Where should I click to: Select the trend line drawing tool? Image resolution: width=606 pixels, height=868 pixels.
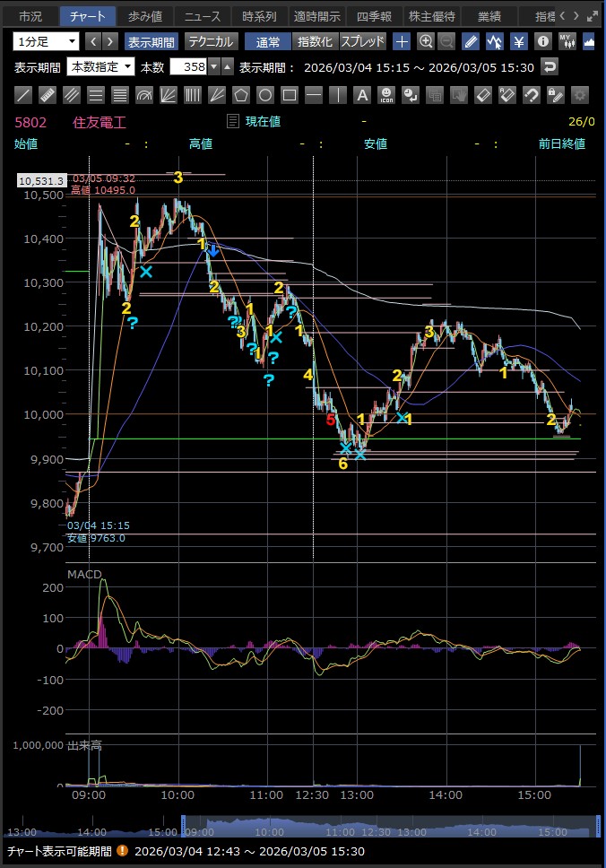pyautogui.click(x=23, y=95)
